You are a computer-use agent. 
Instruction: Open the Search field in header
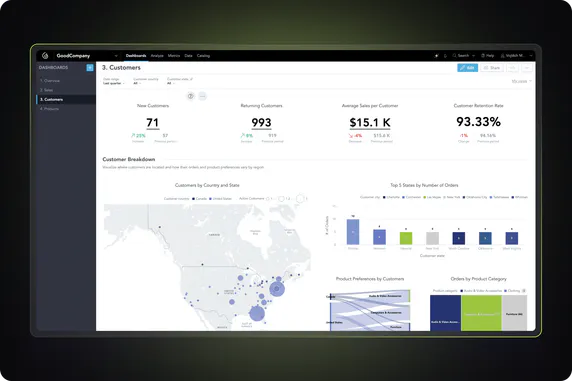point(464,56)
